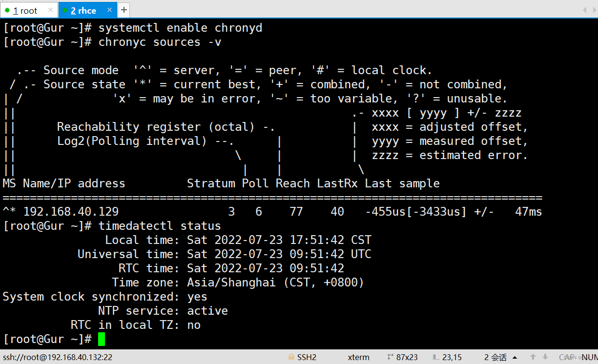Screen dimensions: 598x364
Task: Click the 'Asia/Shanghai (CST, +0800)' time zone value
Action: 276,283
